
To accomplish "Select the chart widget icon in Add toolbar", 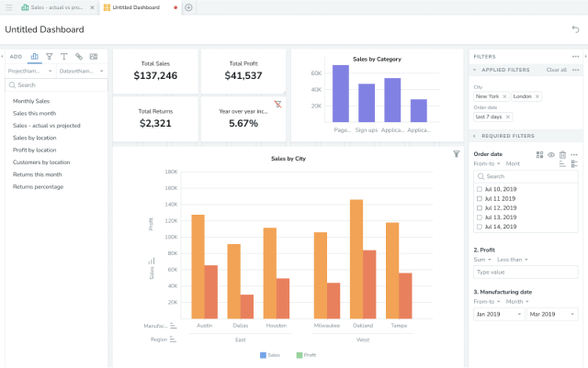I will click(x=35, y=56).
